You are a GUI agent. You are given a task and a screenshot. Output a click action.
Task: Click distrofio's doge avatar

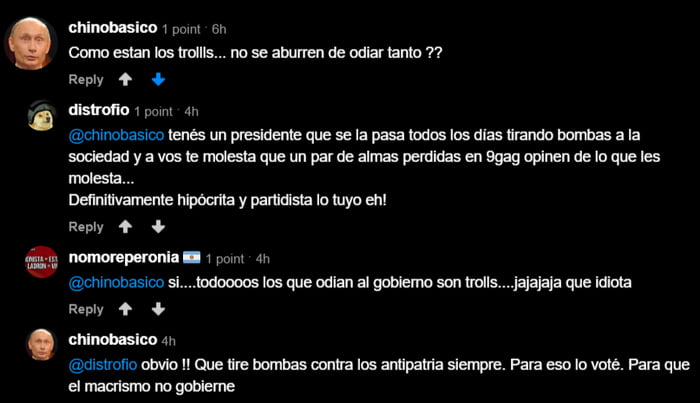(42, 116)
